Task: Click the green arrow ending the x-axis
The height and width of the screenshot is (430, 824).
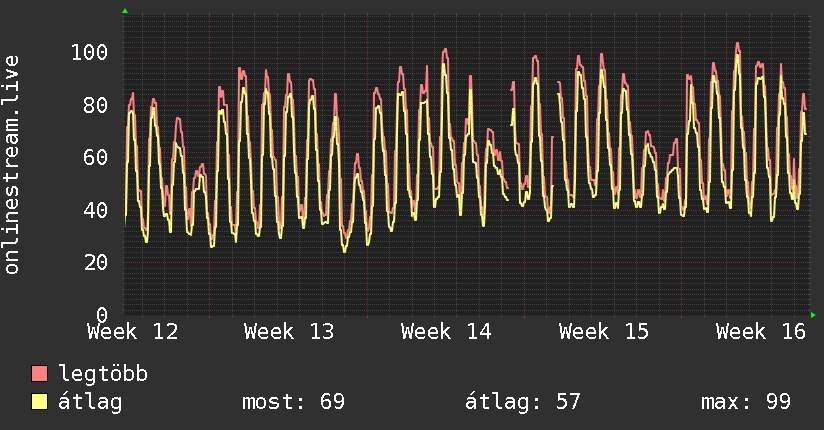Action: tap(813, 315)
